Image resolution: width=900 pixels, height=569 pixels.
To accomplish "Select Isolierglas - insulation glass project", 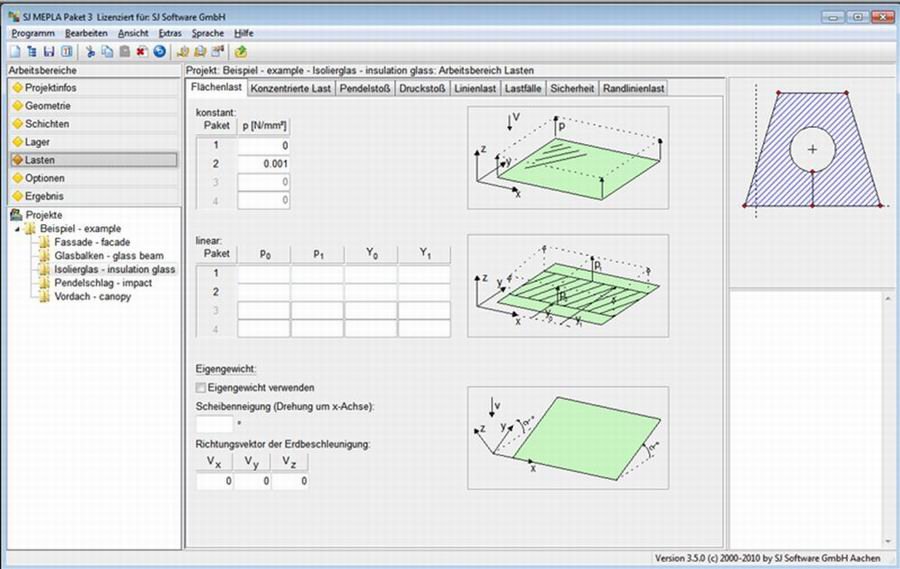I will point(115,269).
